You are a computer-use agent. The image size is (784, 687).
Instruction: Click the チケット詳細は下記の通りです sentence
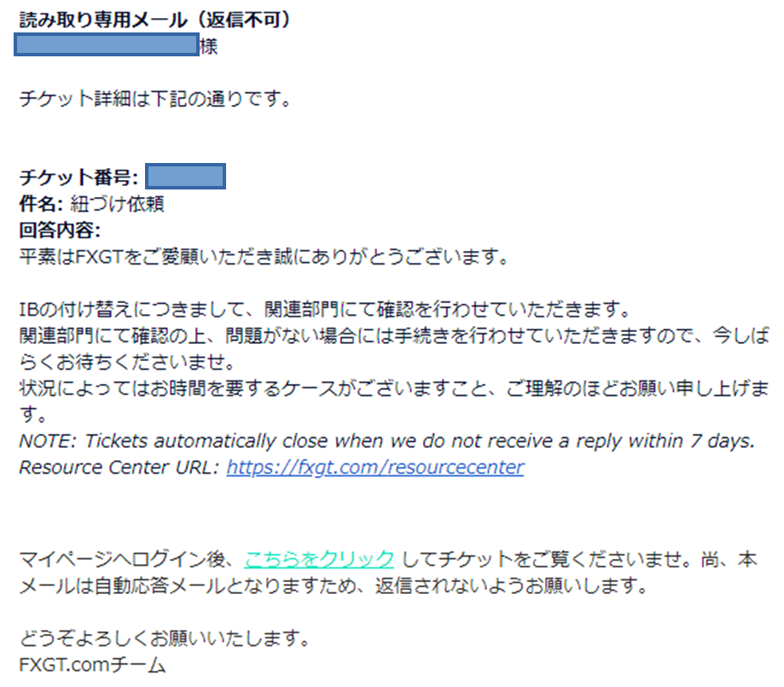(155, 99)
